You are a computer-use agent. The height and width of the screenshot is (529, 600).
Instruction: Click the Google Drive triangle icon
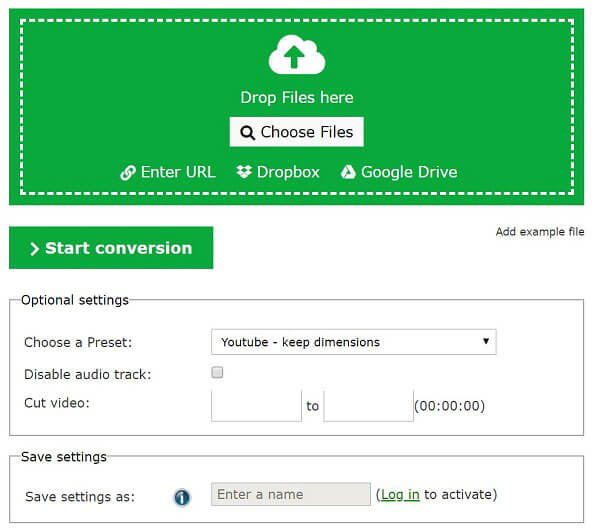click(x=348, y=172)
